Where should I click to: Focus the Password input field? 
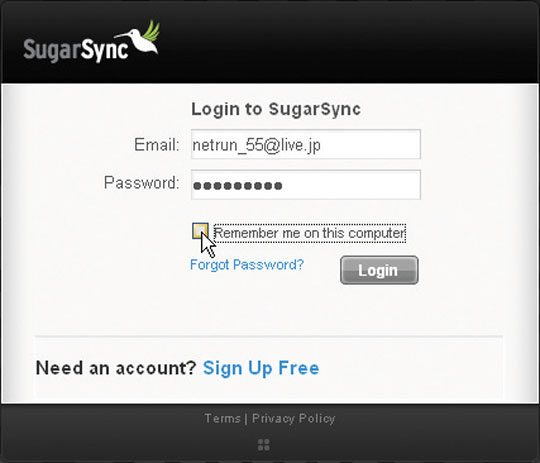click(x=306, y=185)
